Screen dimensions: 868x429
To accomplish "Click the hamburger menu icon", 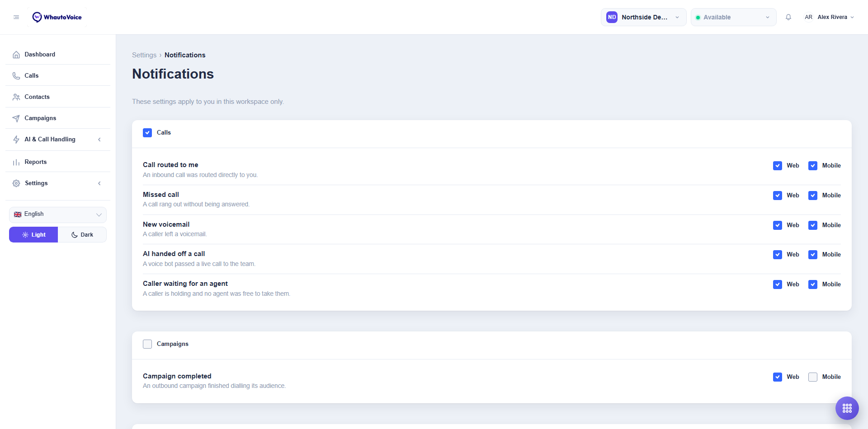I will click(x=16, y=17).
